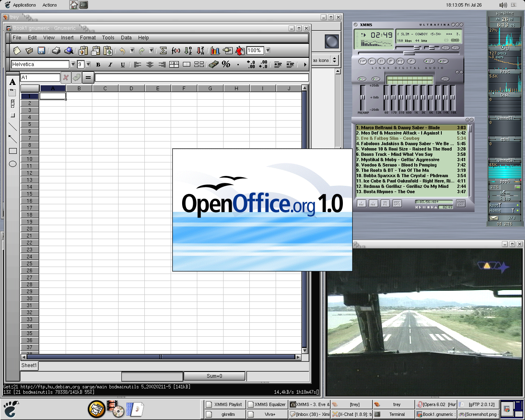Click the Underline U formatting button
Screen dimensions: 525x420
tap(123, 64)
